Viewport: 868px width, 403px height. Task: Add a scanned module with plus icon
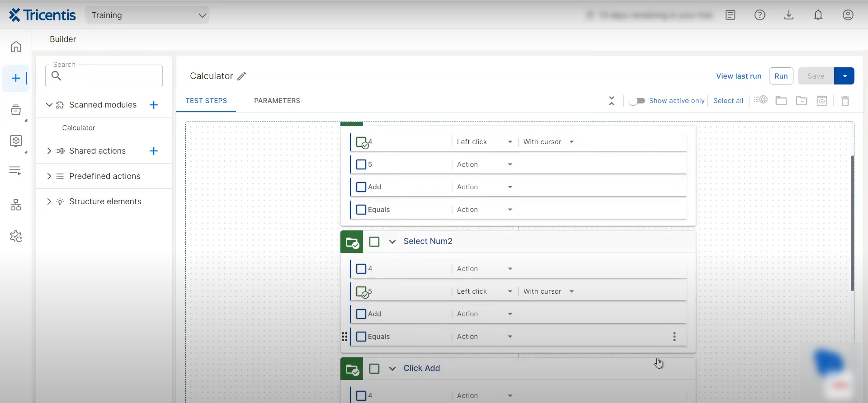(x=154, y=105)
